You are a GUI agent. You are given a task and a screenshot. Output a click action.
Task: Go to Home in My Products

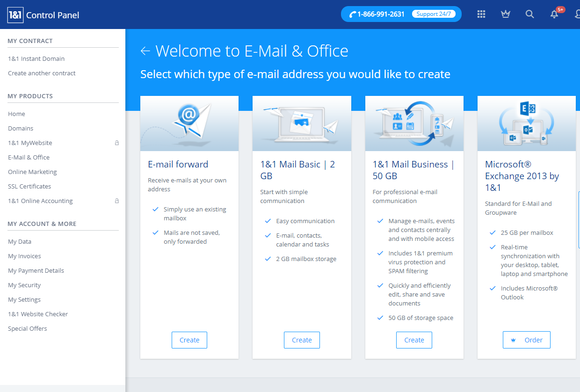(x=16, y=114)
